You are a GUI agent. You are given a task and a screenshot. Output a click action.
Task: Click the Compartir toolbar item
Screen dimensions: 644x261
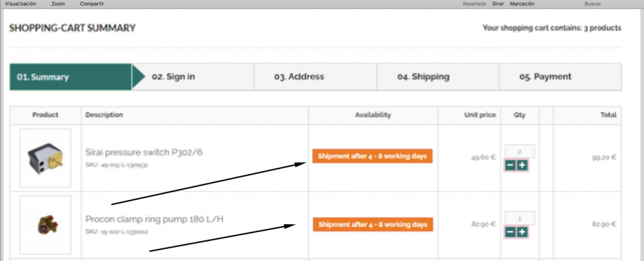[92, 4]
